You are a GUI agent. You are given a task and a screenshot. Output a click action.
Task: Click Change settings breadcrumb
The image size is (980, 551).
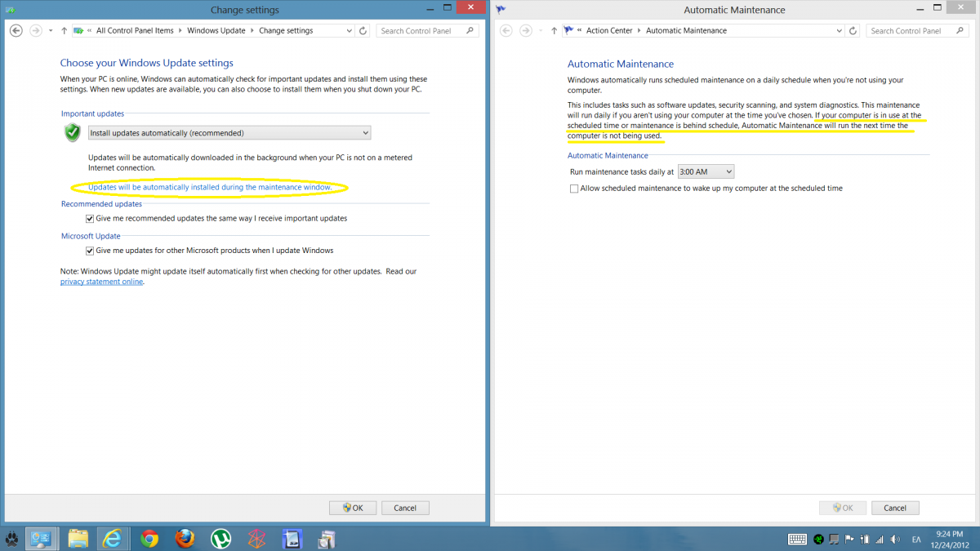coord(286,30)
